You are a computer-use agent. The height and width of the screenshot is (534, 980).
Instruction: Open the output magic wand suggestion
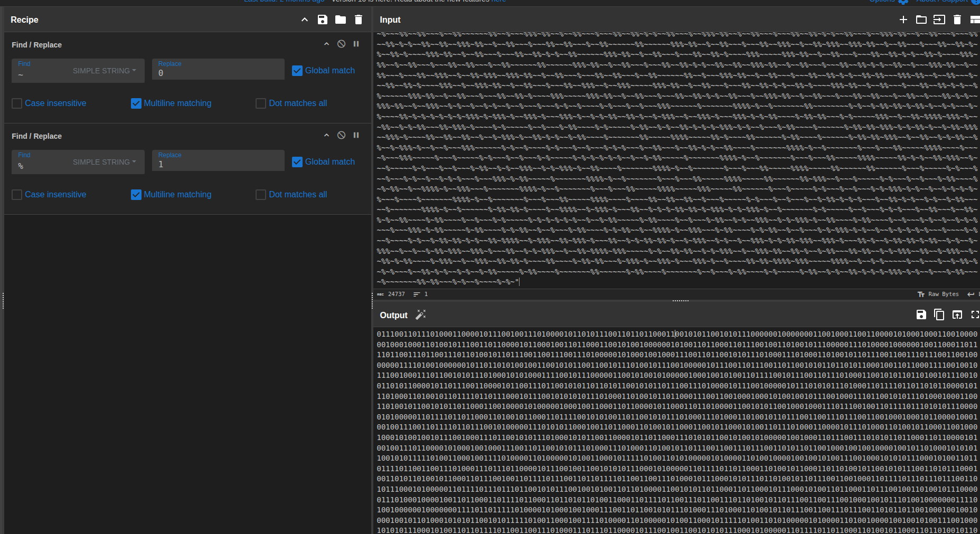(x=421, y=314)
